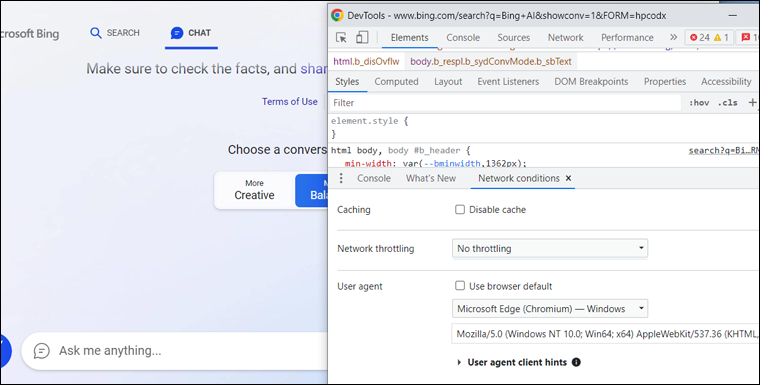Click the red errors count badge
The image size is (760, 385).
700,37
